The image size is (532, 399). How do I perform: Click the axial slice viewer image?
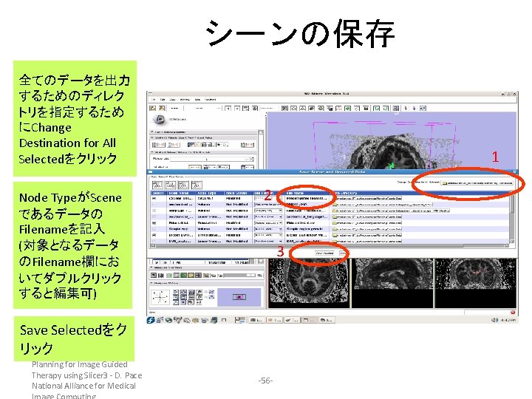tap(309, 283)
